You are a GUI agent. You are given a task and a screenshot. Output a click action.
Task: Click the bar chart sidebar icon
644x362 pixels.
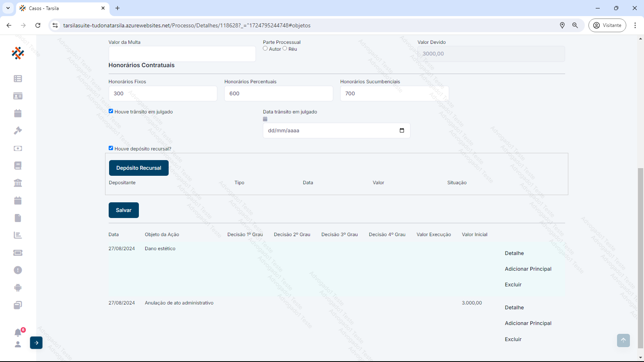tap(18, 235)
